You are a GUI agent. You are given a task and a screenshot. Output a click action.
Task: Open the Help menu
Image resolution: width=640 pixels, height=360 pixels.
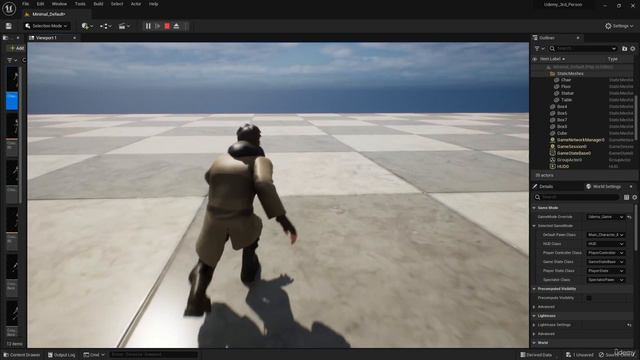tap(153, 4)
